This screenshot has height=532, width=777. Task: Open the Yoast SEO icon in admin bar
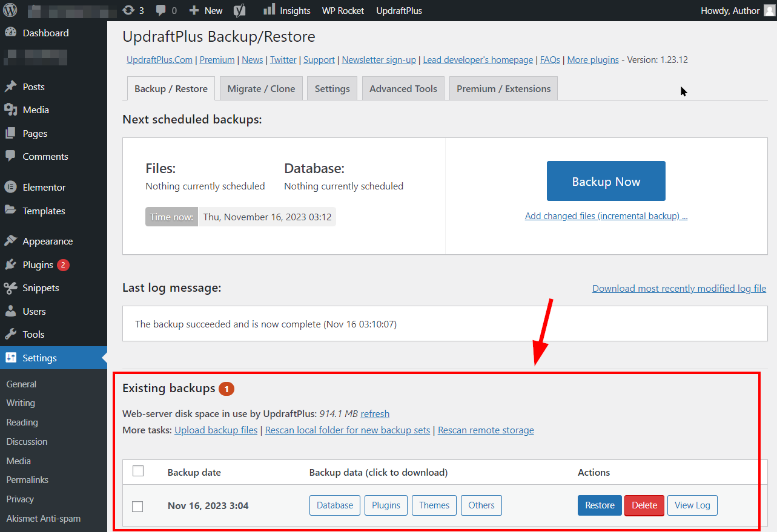point(240,10)
